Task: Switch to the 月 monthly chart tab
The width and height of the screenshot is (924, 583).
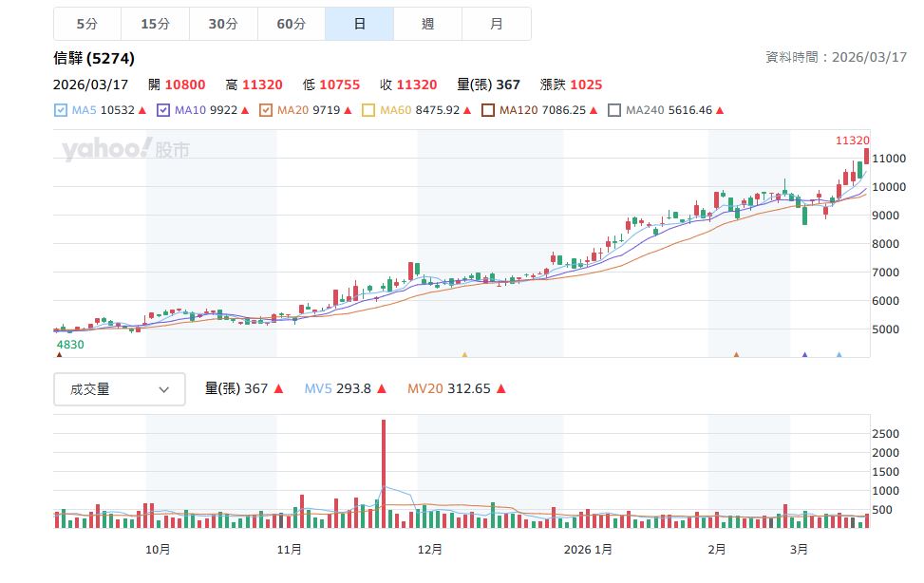Action: 497,23
